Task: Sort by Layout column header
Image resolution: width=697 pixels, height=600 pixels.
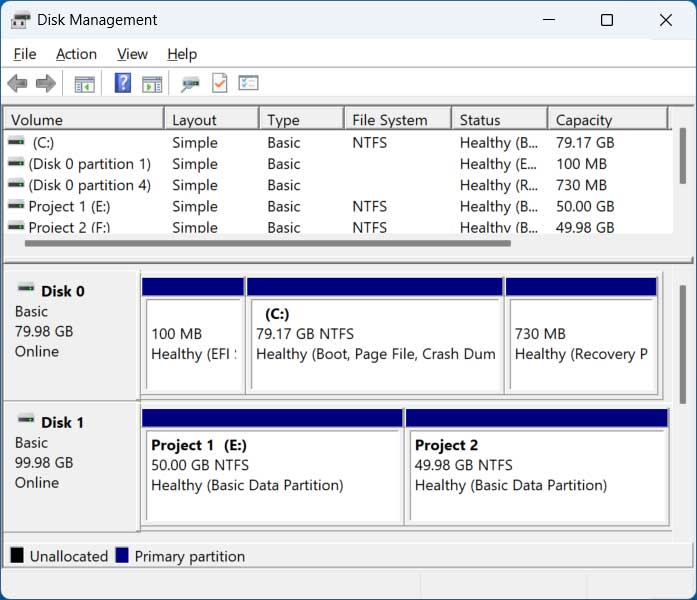Action: click(211, 120)
